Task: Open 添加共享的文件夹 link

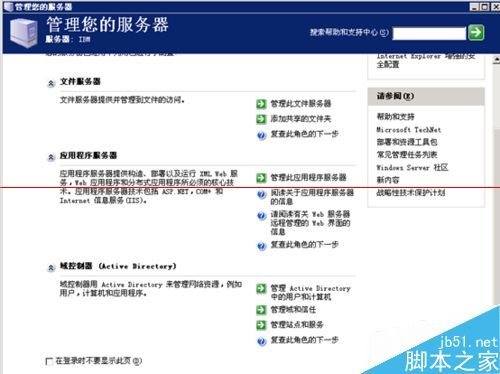Action: [301, 119]
